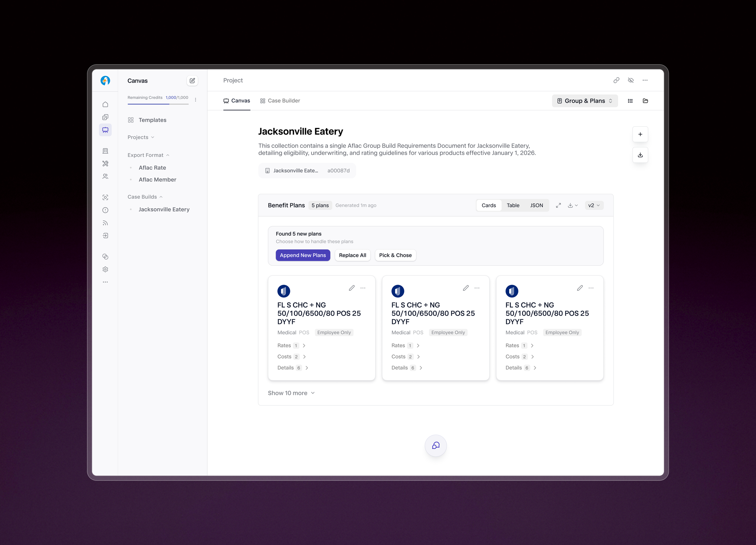Viewport: 756px width, 545px height.
Task: Open the floating chat assistant button
Action: click(x=436, y=446)
